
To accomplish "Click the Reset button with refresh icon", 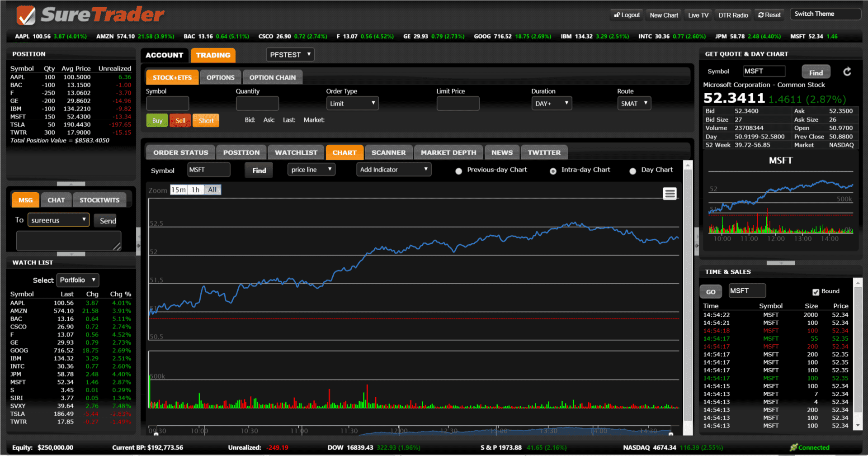I will (769, 15).
